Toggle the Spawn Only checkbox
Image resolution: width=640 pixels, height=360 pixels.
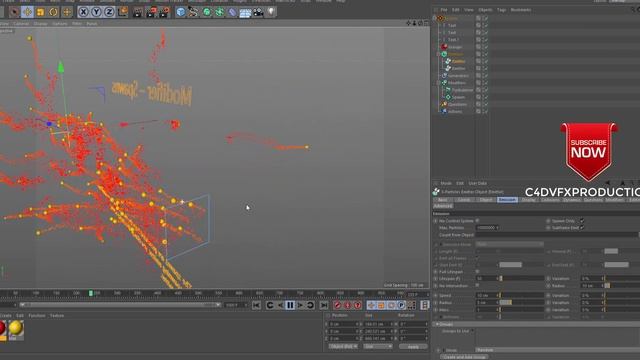click(x=582, y=221)
